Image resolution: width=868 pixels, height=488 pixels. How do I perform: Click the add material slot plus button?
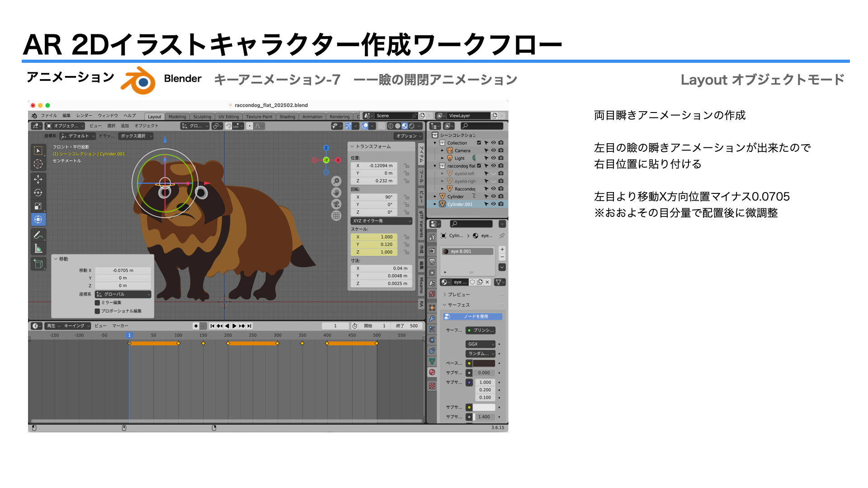[502, 249]
